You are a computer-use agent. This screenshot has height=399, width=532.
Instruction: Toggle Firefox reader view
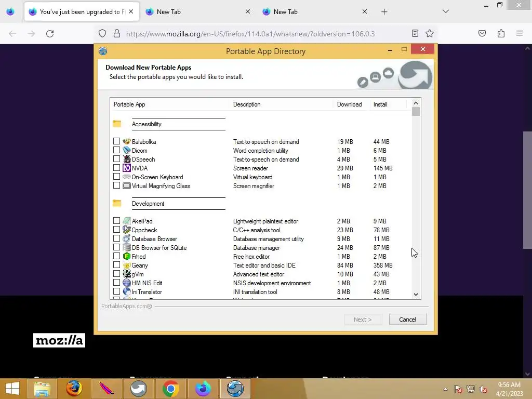(415, 34)
